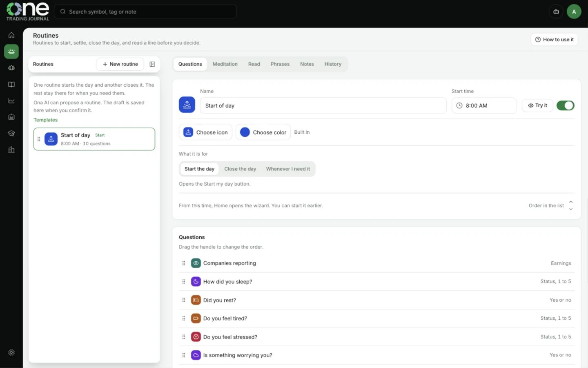Click drag handle of Start of day routine
Image resolution: width=588 pixels, height=368 pixels.
pos(39,139)
